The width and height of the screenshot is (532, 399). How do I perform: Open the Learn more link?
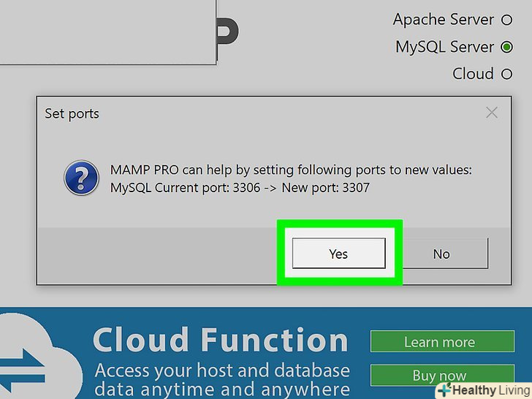[439, 342]
